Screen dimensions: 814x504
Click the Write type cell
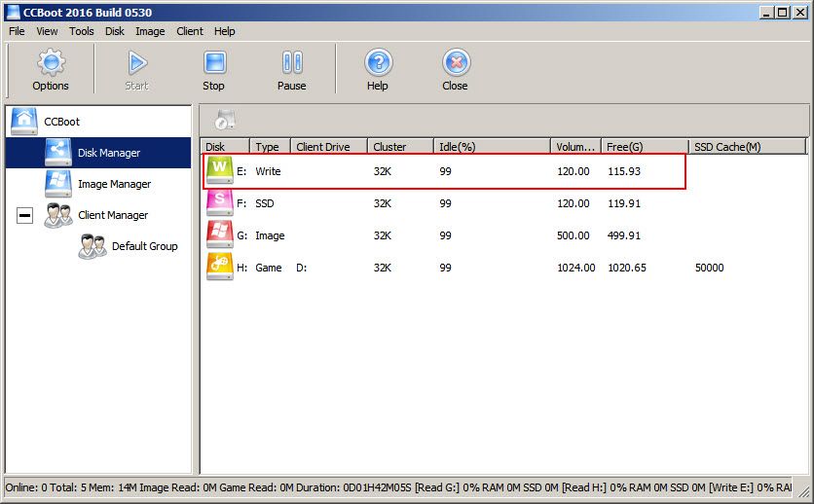(268, 171)
